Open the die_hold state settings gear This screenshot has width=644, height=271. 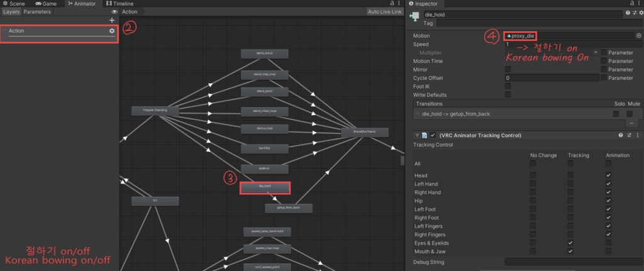pos(641,13)
